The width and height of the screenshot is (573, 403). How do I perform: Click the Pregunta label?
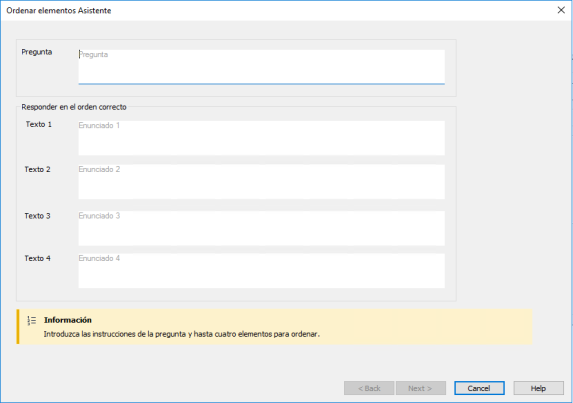pos(37,52)
